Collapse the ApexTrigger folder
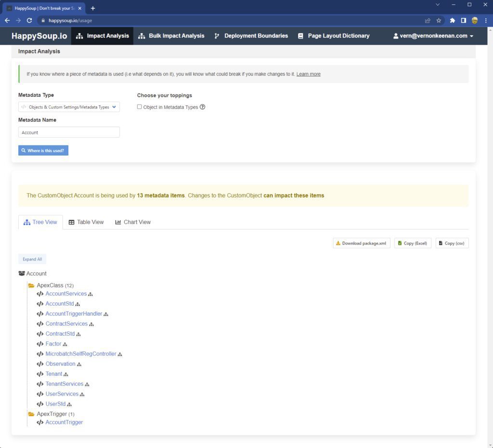 (x=31, y=414)
